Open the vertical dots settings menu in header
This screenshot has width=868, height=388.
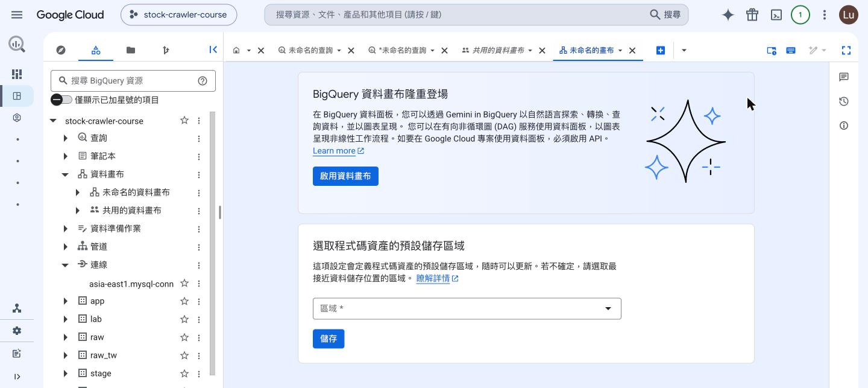click(x=825, y=14)
